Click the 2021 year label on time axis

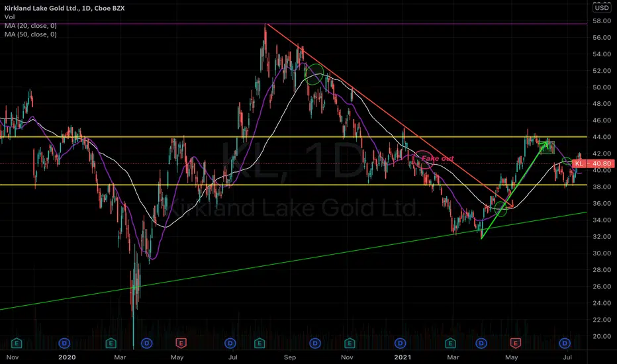(402, 357)
